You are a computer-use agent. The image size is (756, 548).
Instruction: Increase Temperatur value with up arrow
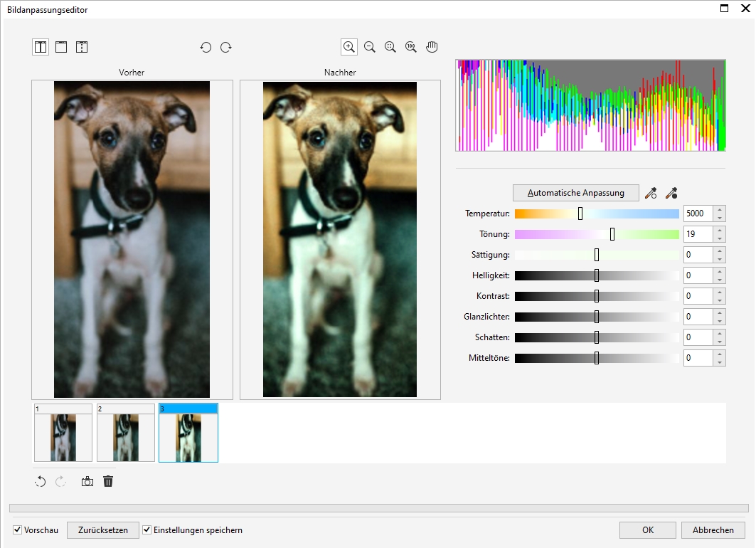tap(720, 209)
